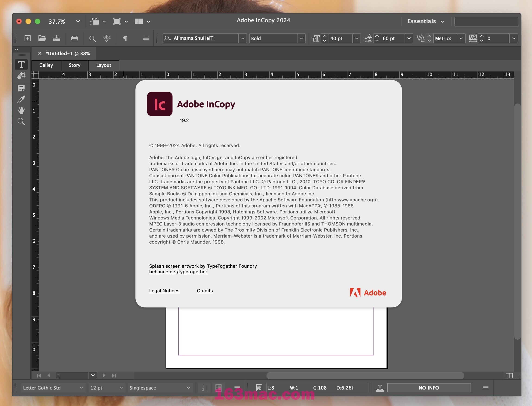
Task: Click the Zoom tool in sidebar
Action: click(21, 122)
